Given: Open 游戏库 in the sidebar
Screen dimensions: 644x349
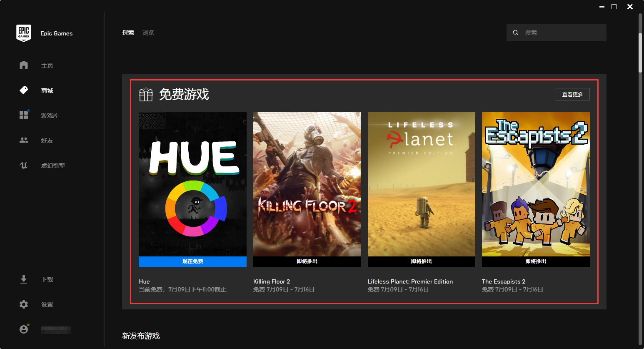Looking at the screenshot, I should click(50, 115).
